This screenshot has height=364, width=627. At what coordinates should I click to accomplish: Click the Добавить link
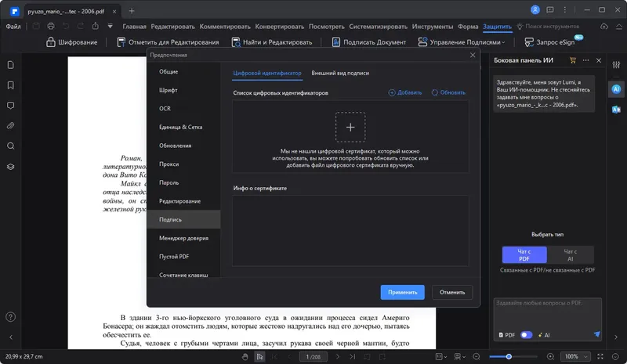(405, 92)
